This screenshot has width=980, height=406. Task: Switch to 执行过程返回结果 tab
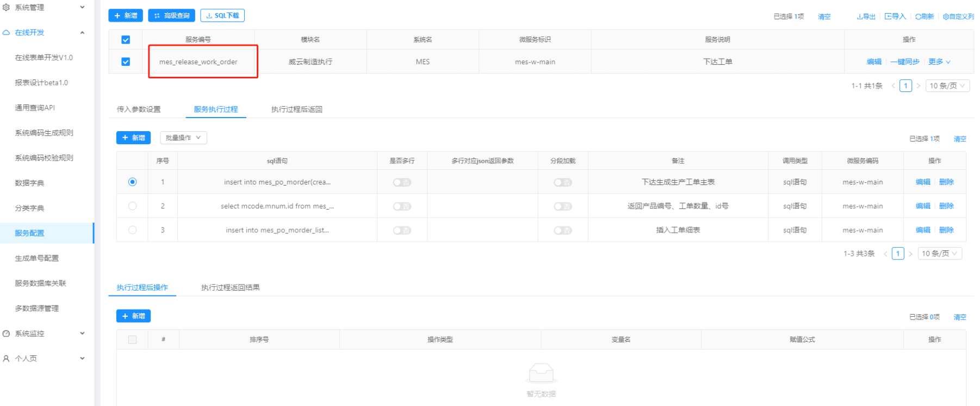(231, 287)
